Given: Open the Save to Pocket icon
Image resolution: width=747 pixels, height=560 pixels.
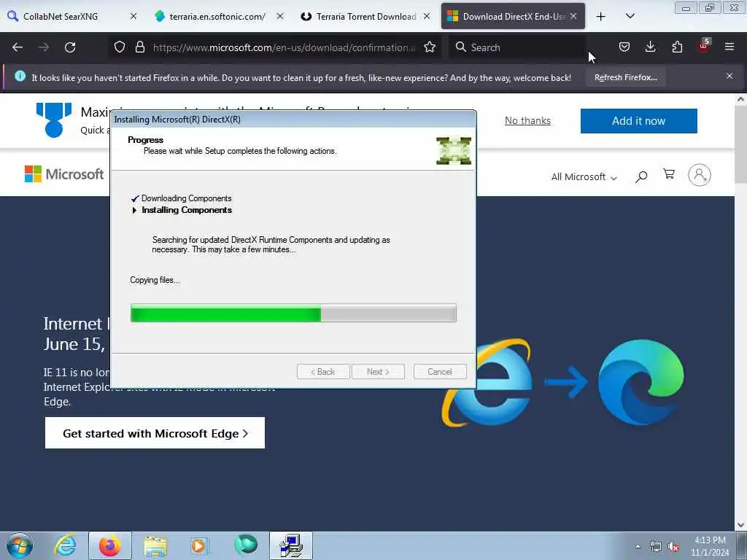Looking at the screenshot, I should point(624,47).
